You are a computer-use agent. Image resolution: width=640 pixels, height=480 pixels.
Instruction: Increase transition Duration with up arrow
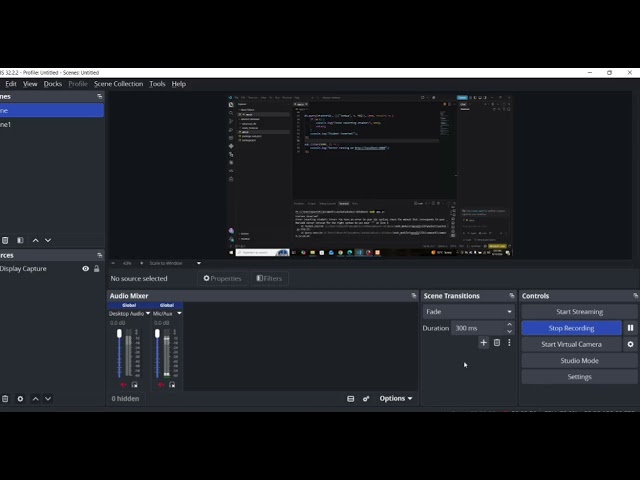(509, 324)
